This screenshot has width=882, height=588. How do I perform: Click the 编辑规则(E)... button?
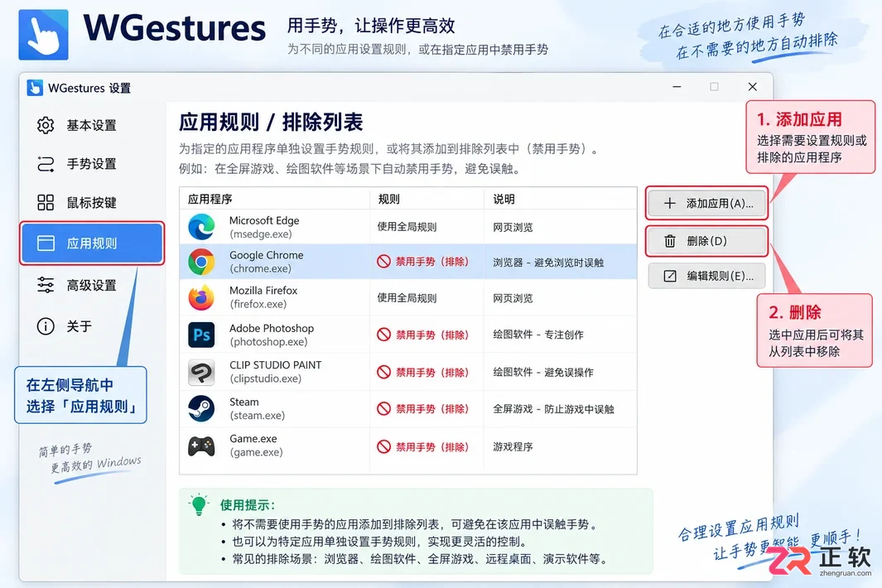[x=706, y=277]
